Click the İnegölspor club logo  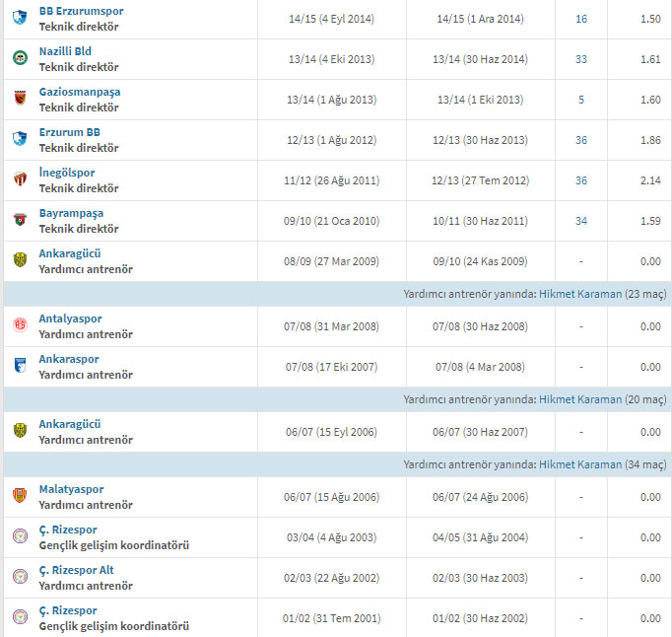point(20,179)
